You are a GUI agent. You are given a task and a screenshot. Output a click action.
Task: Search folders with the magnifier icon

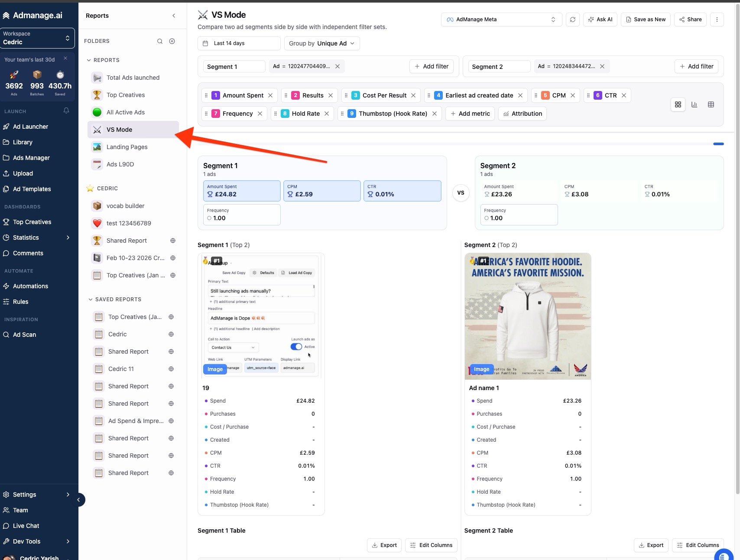pyautogui.click(x=160, y=41)
